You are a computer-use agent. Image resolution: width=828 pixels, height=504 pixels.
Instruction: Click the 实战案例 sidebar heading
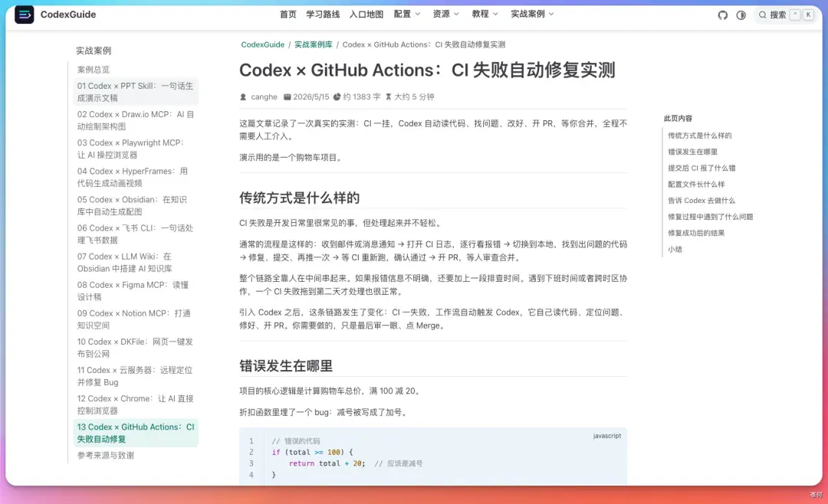pos(94,51)
